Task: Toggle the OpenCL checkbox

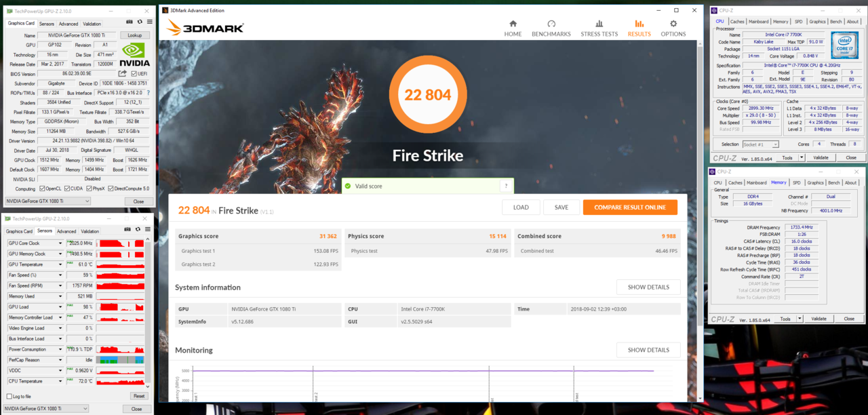Action: [x=42, y=189]
